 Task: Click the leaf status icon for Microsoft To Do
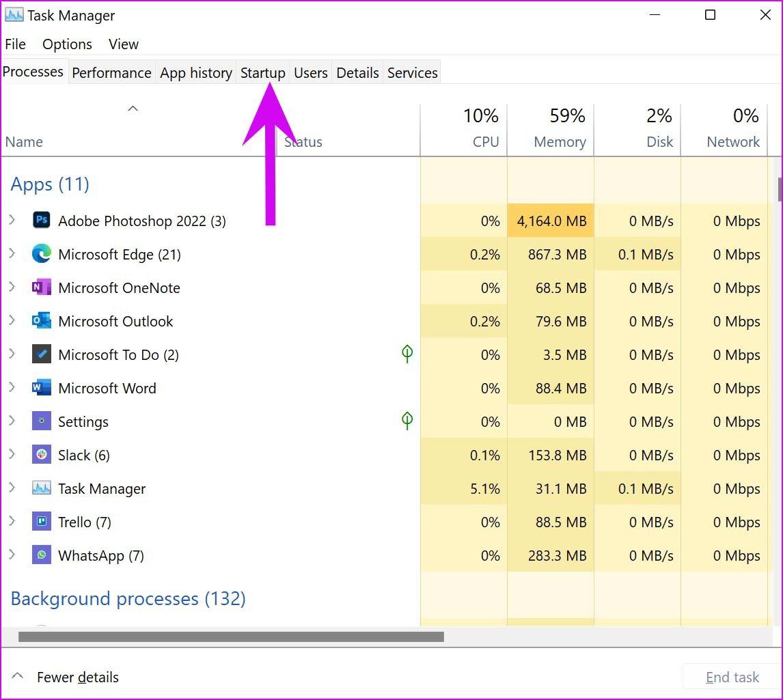pos(407,354)
